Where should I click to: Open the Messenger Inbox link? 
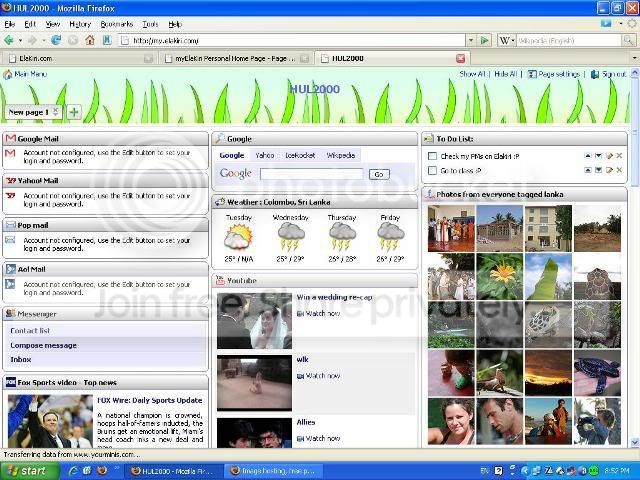click(x=21, y=359)
